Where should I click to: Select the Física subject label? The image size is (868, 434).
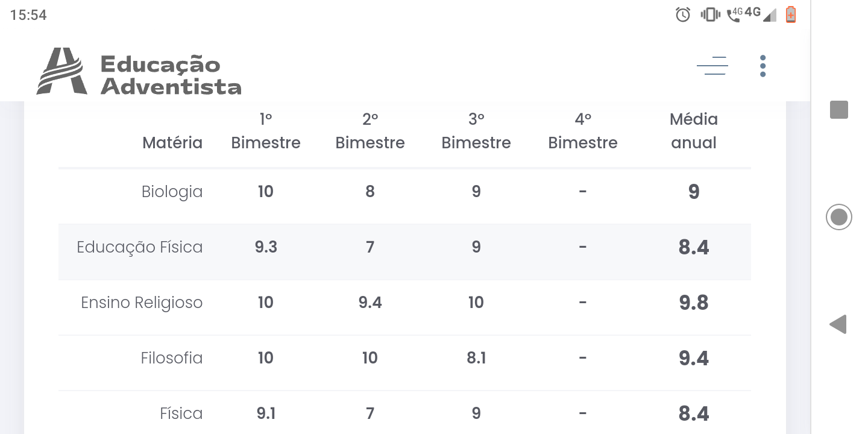point(181,414)
